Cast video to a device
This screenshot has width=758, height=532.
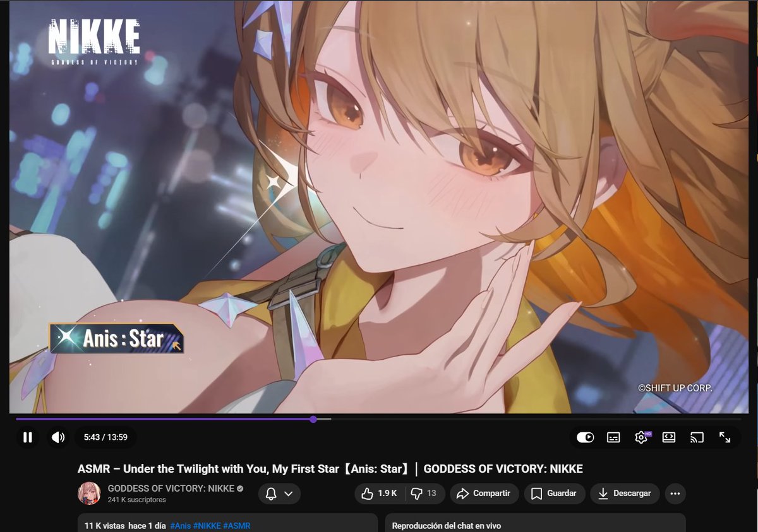click(697, 437)
